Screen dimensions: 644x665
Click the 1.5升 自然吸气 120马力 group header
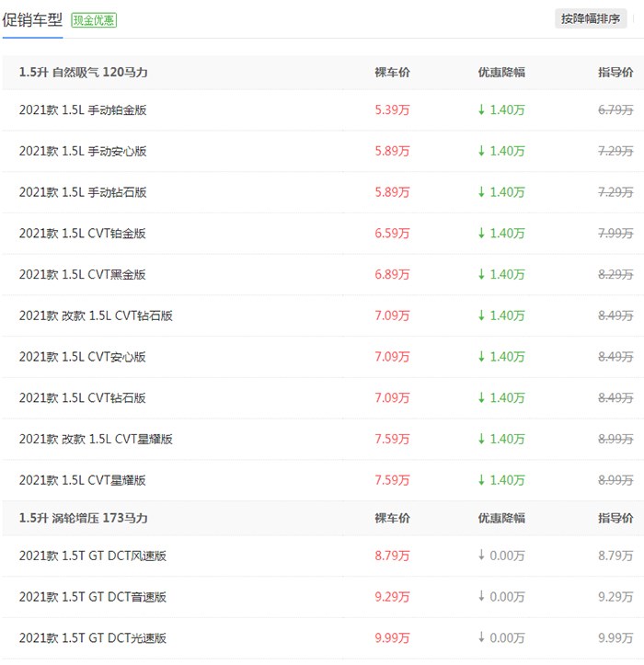(84, 73)
